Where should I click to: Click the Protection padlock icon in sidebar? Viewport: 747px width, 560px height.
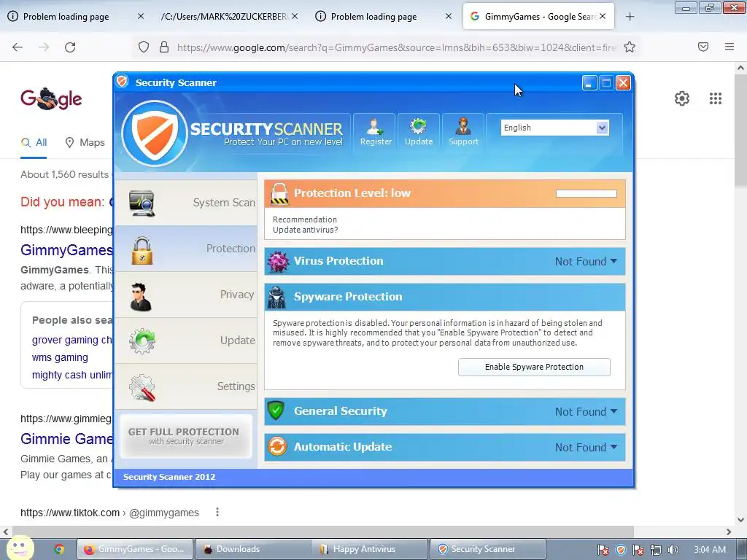[142, 250]
